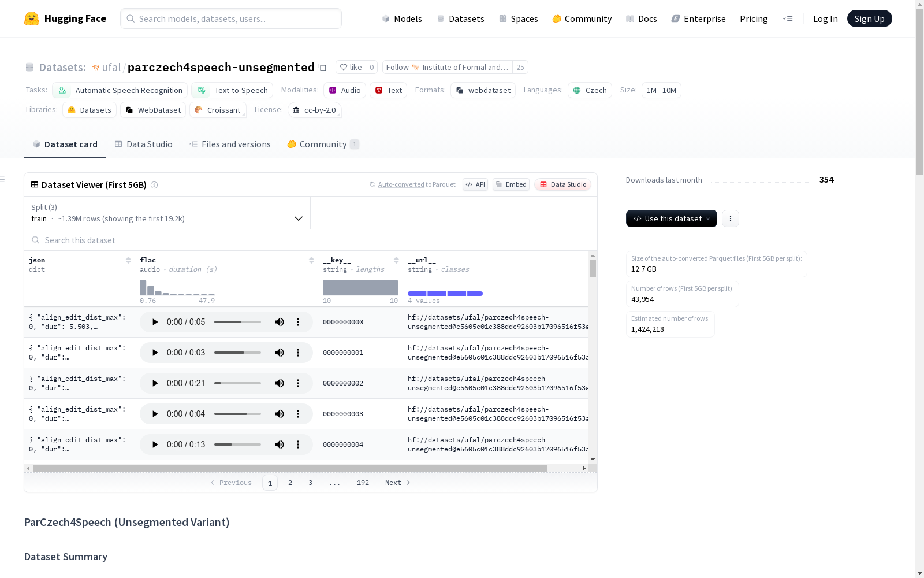Expand the additional navigation menu icon
This screenshot has width=924, height=578.
788,18
